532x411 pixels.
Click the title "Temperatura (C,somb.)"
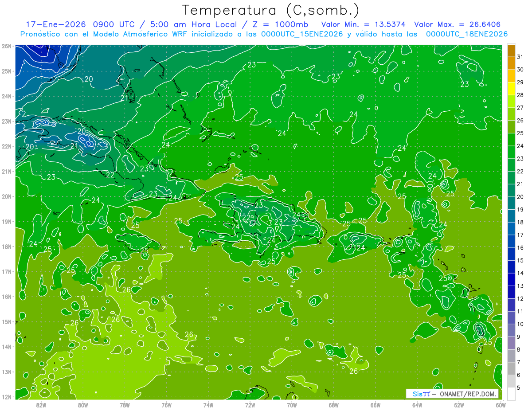click(271, 10)
